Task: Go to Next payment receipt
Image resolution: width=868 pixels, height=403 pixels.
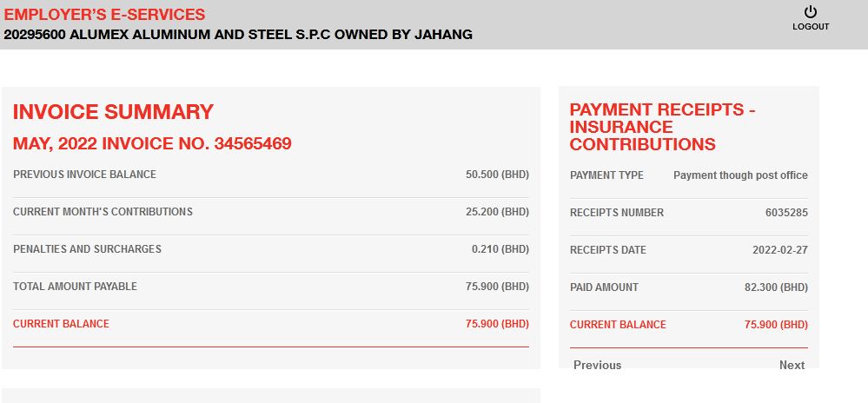Action: click(x=792, y=365)
